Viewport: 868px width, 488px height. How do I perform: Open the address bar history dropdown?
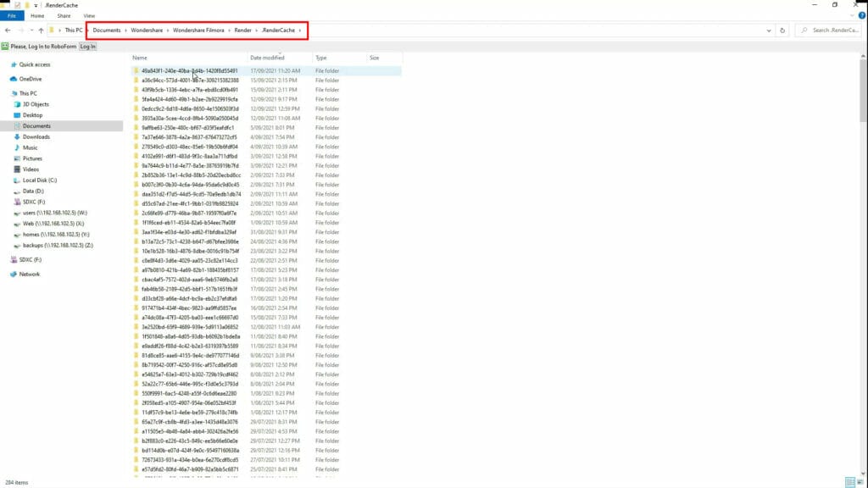[769, 30]
